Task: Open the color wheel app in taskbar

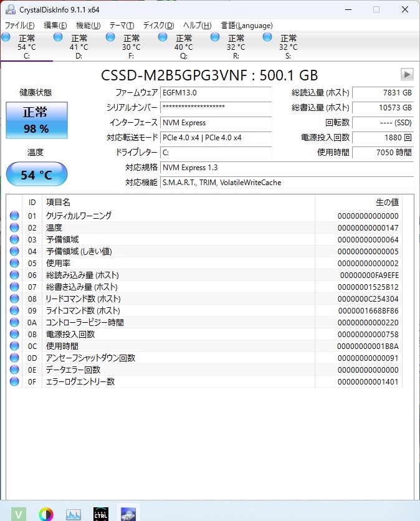Action: tap(46, 514)
